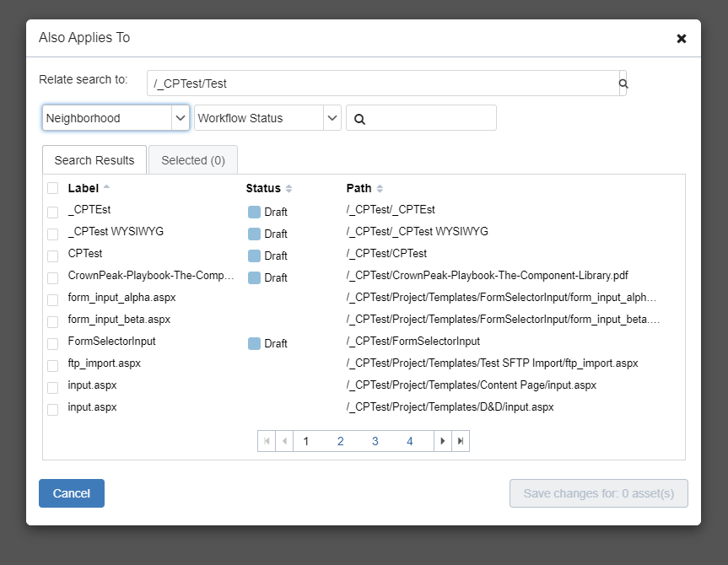Viewport: 728px width, 565px height.
Task: Jump to last page of results
Action: [x=461, y=441]
